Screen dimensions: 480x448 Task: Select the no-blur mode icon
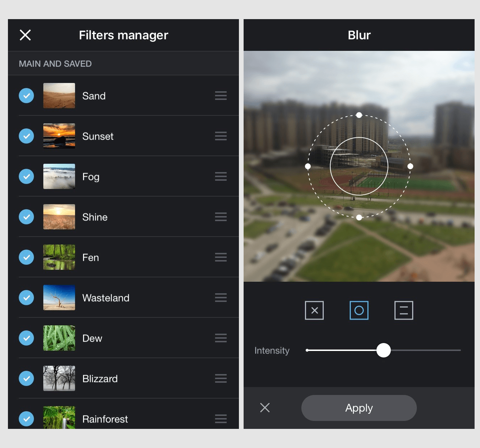point(314,310)
